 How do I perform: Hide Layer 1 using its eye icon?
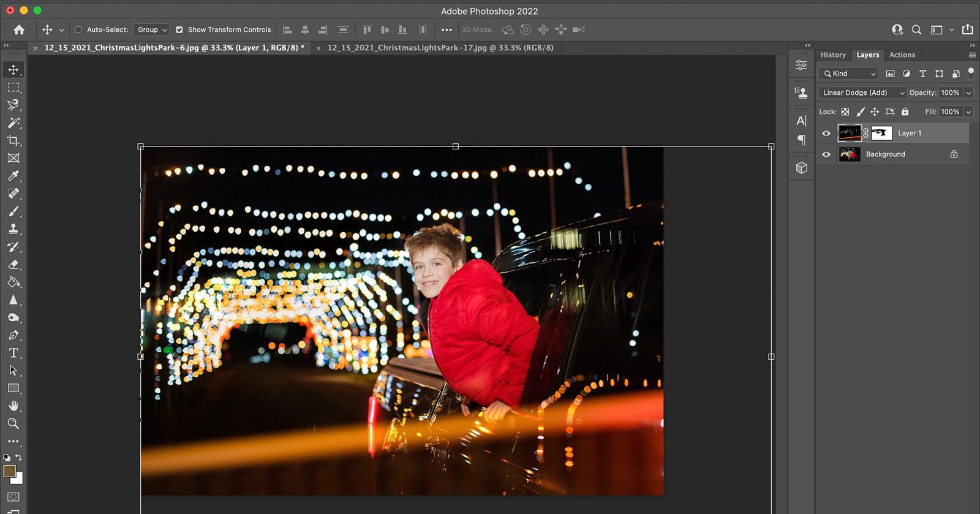click(x=826, y=133)
